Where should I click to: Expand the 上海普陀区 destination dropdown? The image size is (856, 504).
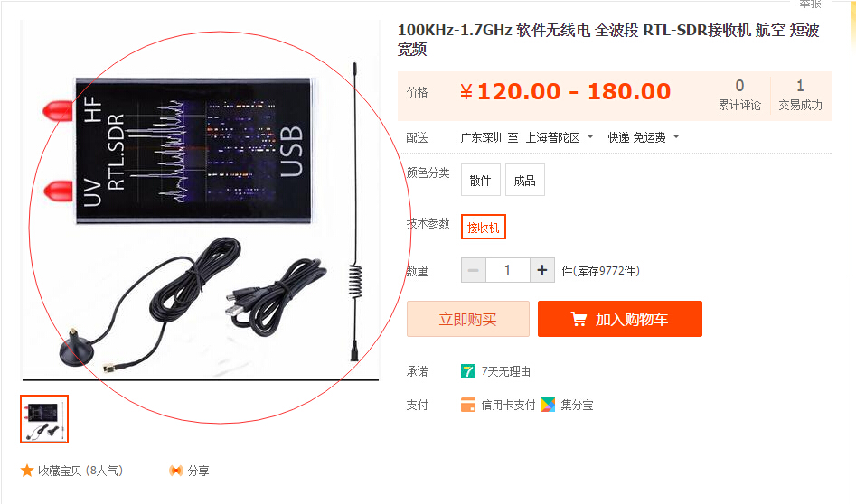click(x=560, y=137)
